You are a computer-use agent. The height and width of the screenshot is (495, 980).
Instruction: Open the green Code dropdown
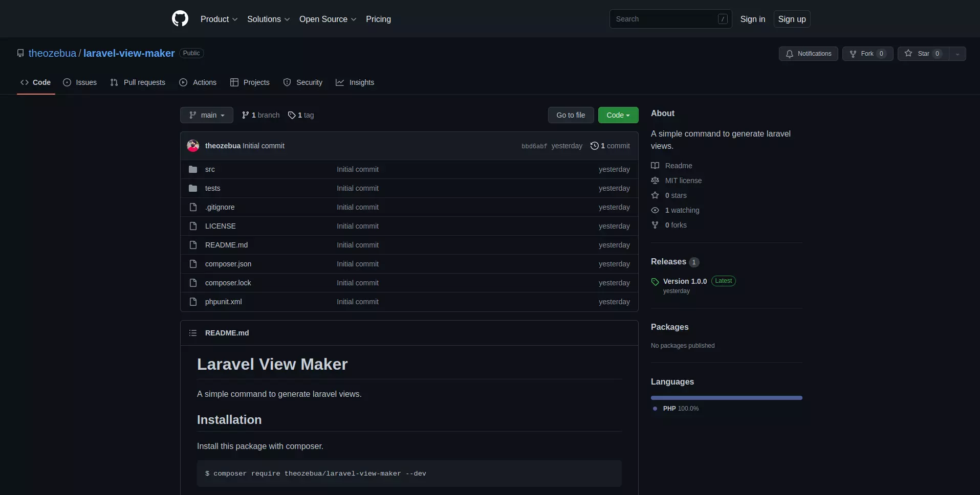point(618,115)
